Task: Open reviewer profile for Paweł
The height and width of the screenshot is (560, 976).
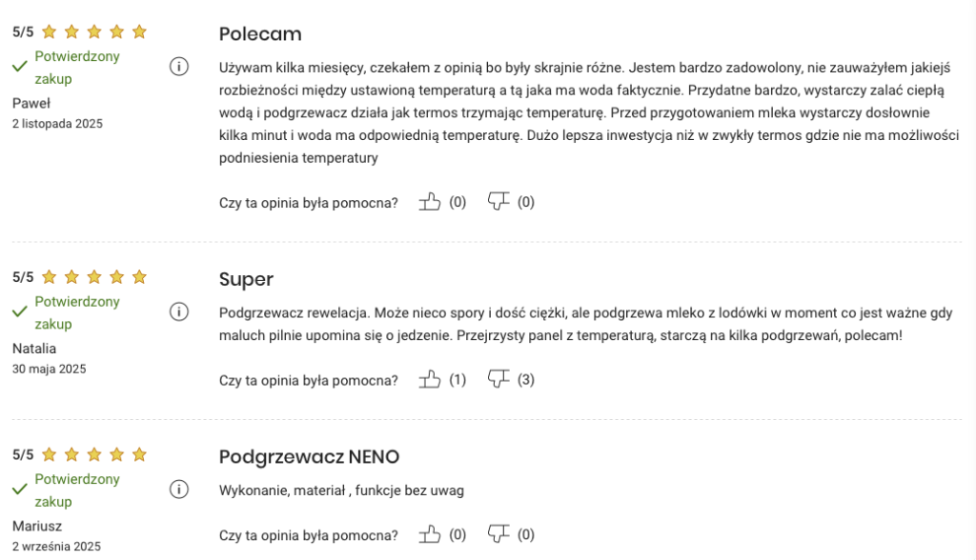Action: pyautogui.click(x=30, y=102)
